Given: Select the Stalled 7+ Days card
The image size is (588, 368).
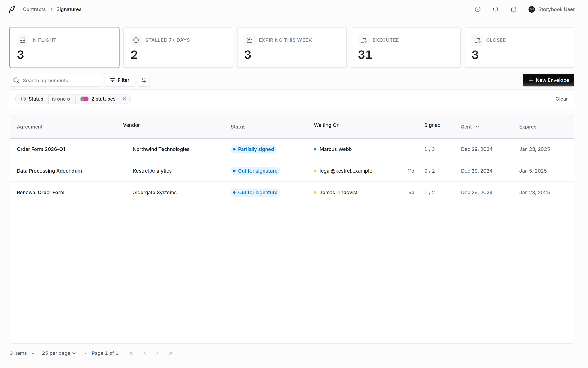Looking at the screenshot, I should tap(178, 47).
